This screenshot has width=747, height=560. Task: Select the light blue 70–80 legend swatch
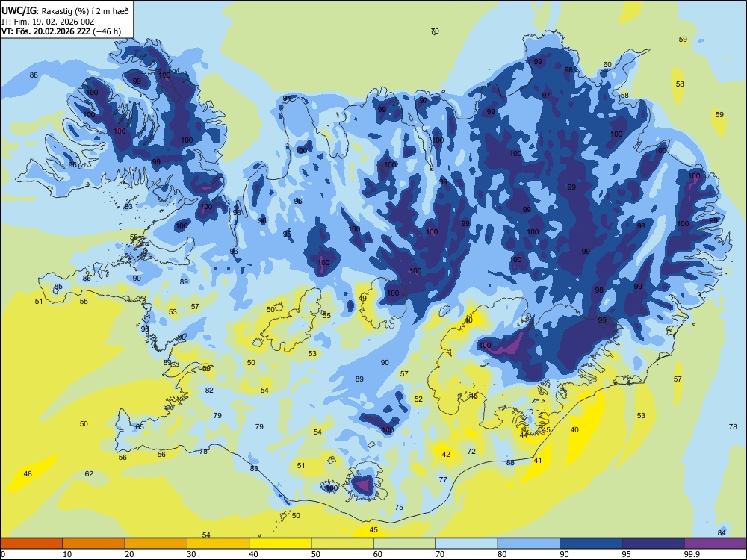pyautogui.click(x=466, y=544)
